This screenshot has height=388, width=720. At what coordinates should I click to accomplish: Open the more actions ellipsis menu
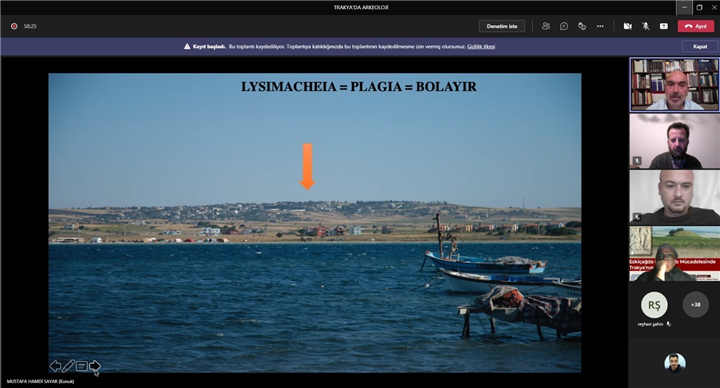(600, 26)
